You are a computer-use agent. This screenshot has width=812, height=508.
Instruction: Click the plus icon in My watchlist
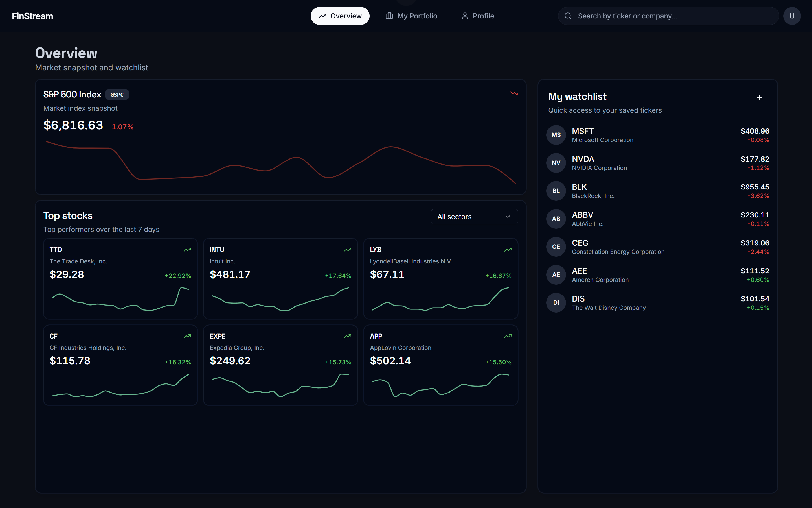tap(759, 97)
